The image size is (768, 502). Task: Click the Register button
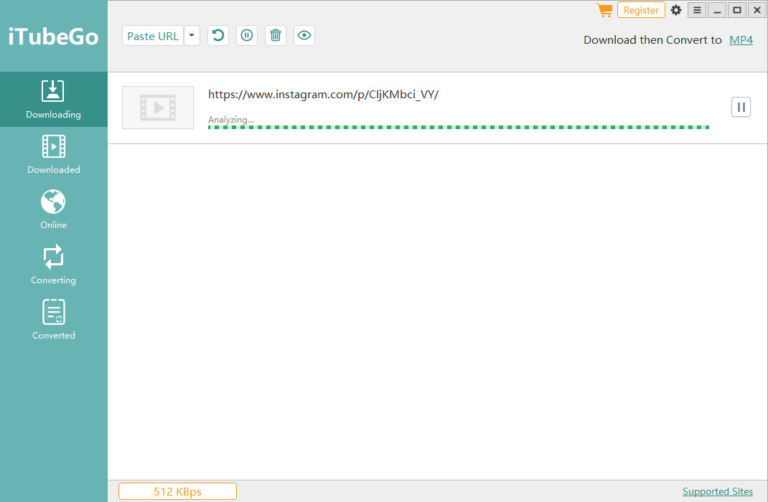click(x=641, y=10)
